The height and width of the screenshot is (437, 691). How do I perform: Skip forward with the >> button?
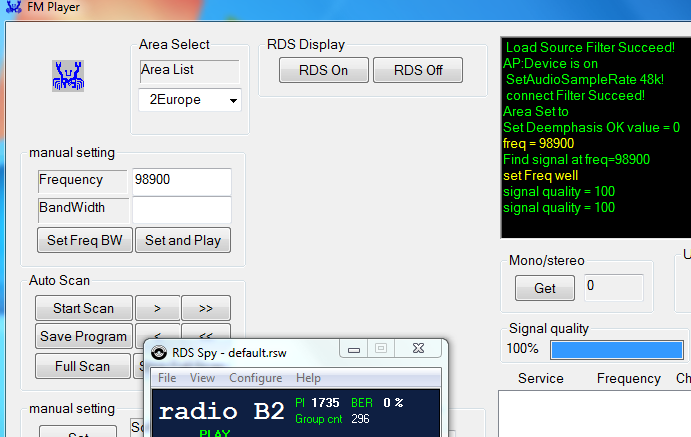pyautogui.click(x=206, y=308)
